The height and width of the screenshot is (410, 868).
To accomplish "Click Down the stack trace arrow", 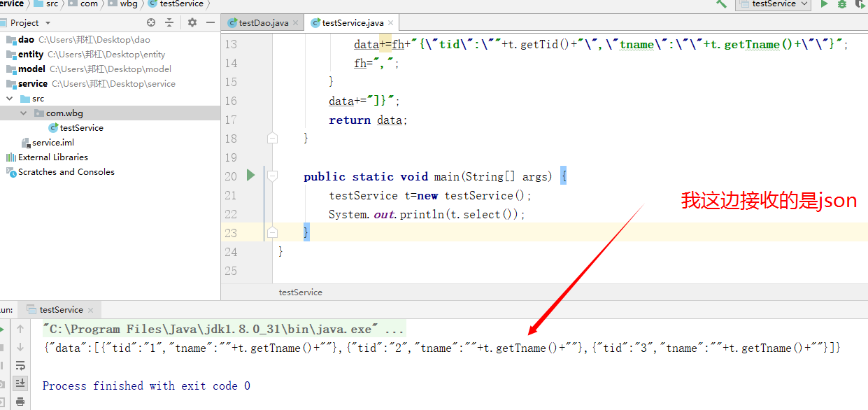I will click(20, 347).
